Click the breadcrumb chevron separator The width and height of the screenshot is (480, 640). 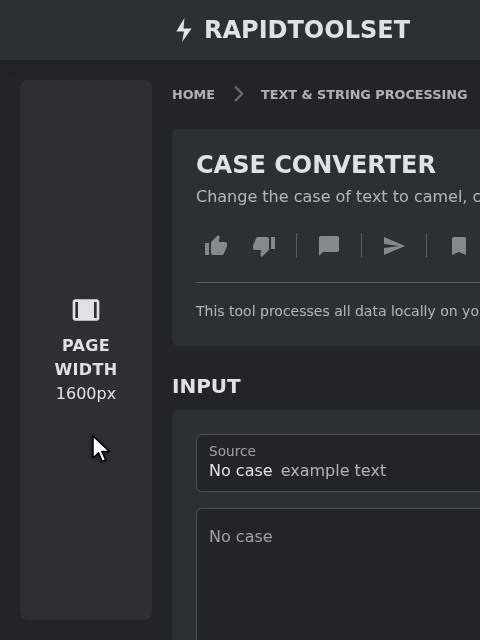point(239,94)
